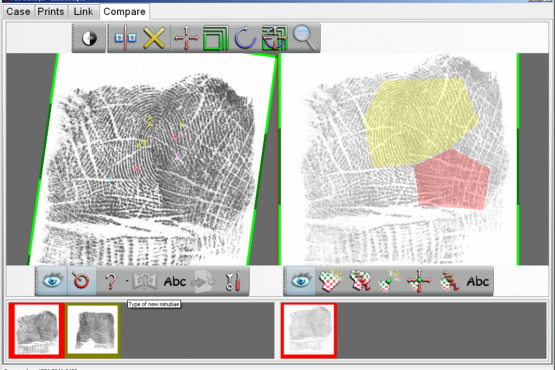Click the left panel Abc text button
Viewport: 555px width, 370px height.
[175, 282]
